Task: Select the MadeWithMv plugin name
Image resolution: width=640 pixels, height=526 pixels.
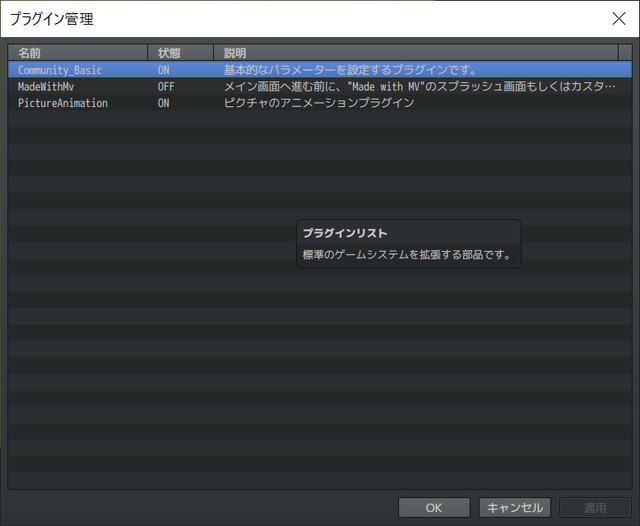Action: tap(46, 87)
